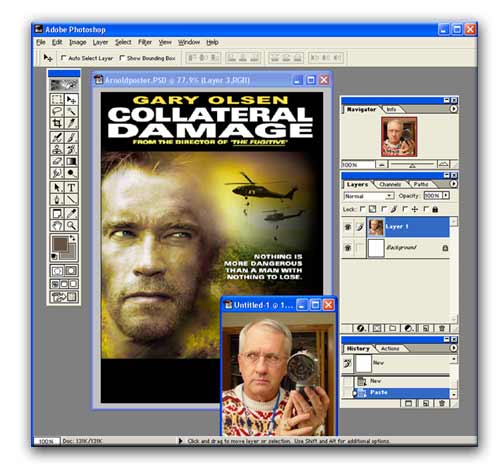Click the Navigator zoom out button
Image resolution: width=500 pixels, height=476 pixels.
(382, 164)
